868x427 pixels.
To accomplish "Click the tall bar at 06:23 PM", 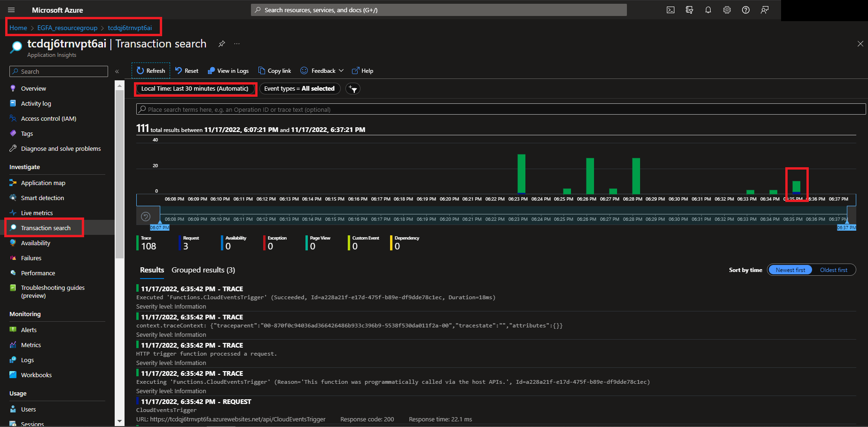I will (x=521, y=174).
